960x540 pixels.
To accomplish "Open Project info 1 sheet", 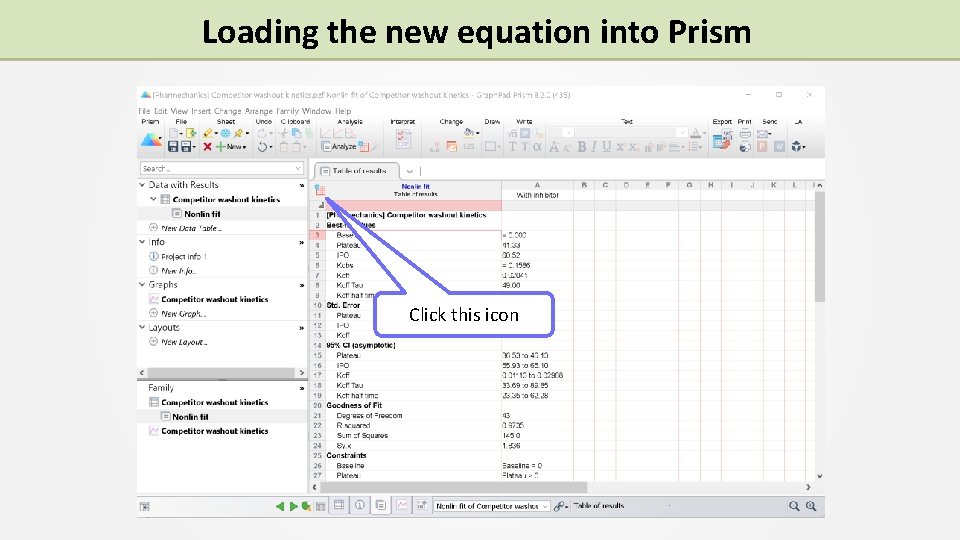I will point(184,257).
